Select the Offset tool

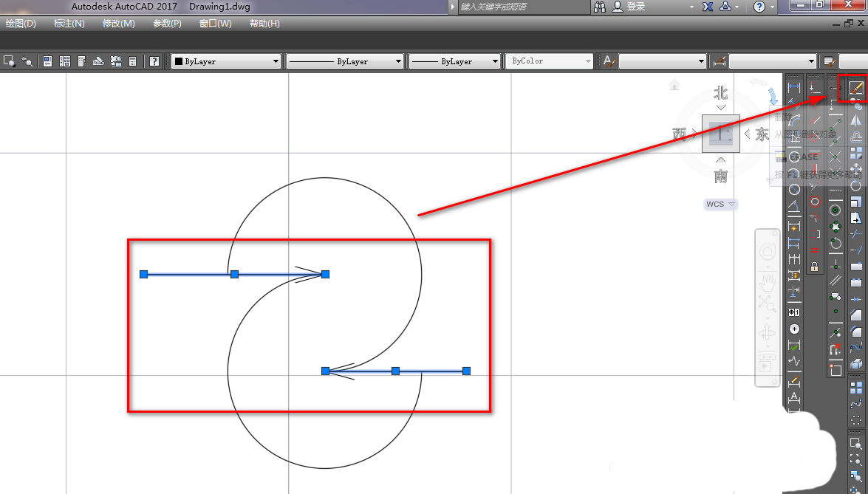[x=856, y=136]
